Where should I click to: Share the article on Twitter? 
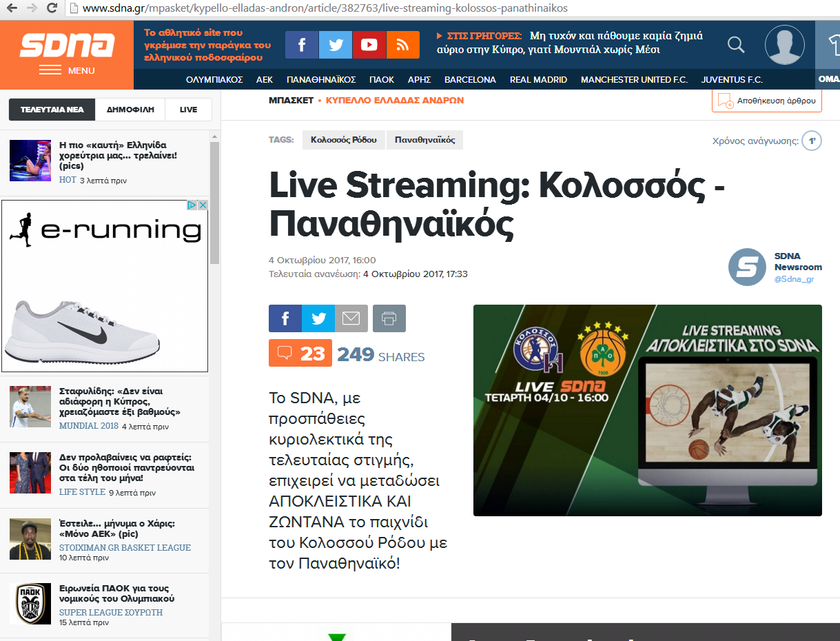tap(318, 318)
